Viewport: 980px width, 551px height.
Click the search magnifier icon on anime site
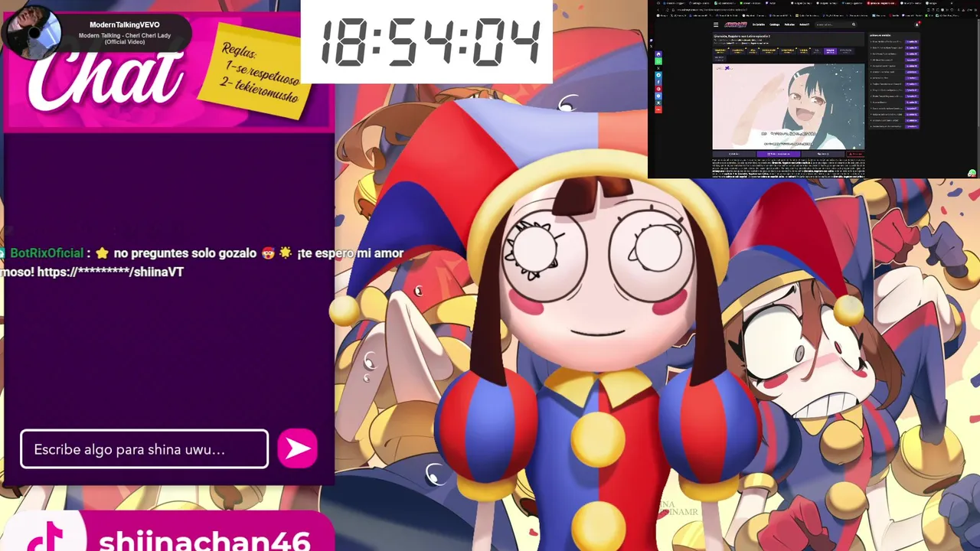[854, 24]
